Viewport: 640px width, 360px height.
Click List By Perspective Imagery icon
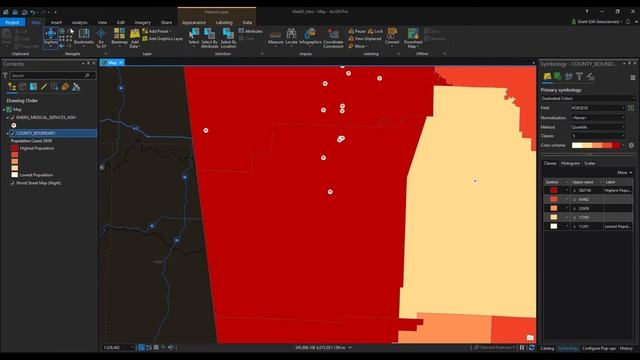(76, 87)
